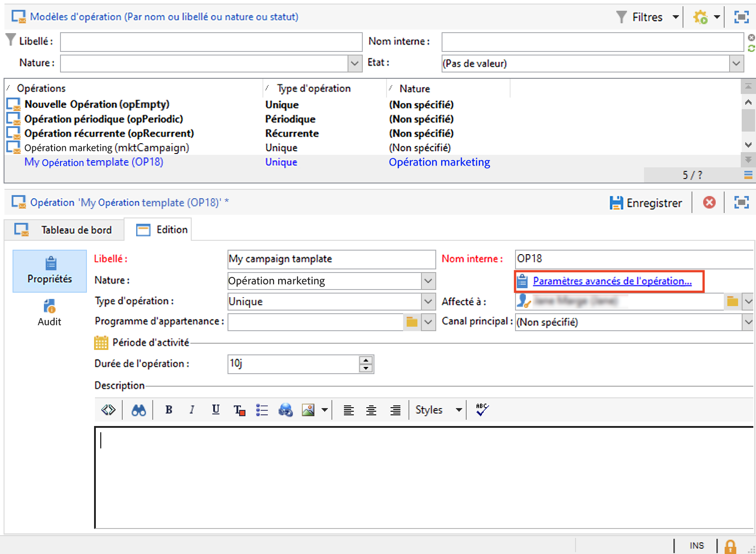Open the Audit section in sidebar
This screenshot has height=554, width=756.
click(49, 313)
